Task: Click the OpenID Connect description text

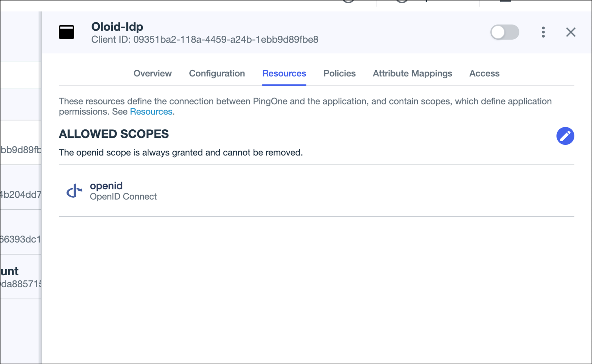Action: (x=123, y=197)
